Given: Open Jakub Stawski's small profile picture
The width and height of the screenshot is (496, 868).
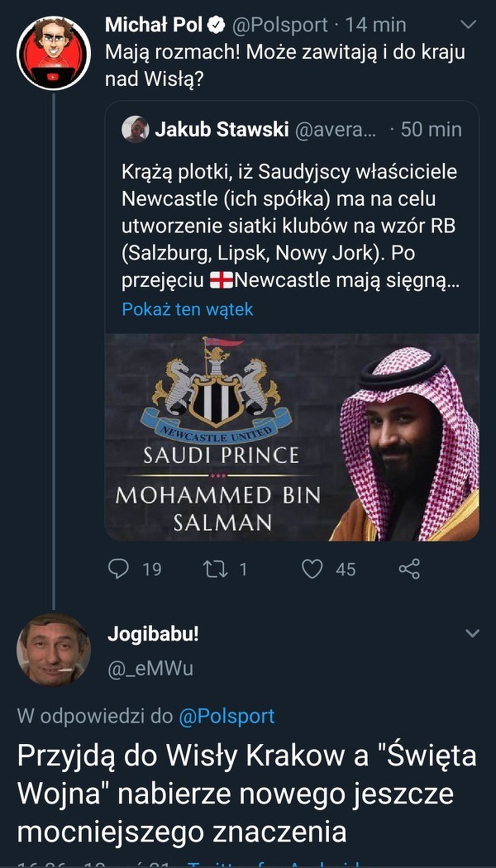Looking at the screenshot, I should pyautogui.click(x=135, y=129).
